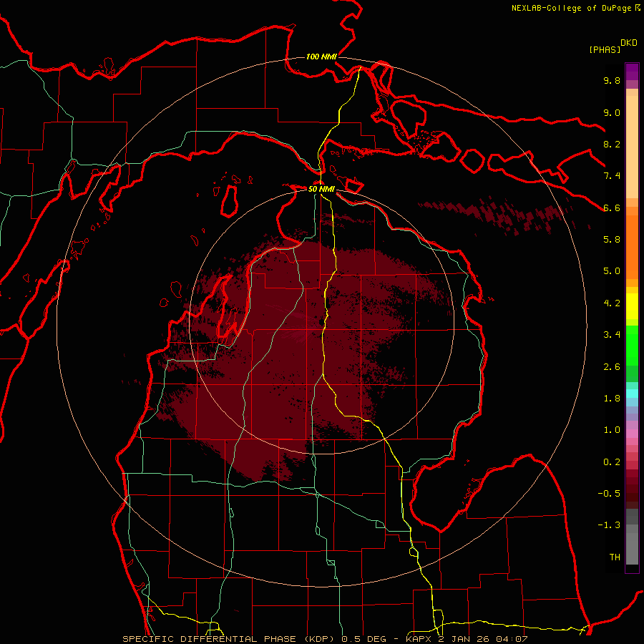Click the SPECIFIC DIFFERENTIAL PHASE (KDP) title
The width and height of the screenshot is (644, 644).
[228, 639]
